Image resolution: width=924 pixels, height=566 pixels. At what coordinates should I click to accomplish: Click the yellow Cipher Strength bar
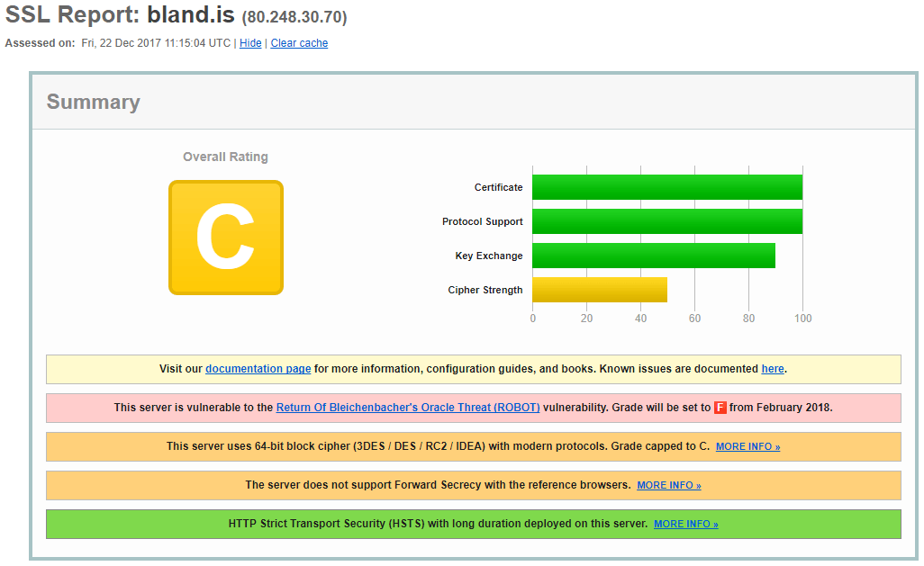pyautogui.click(x=600, y=290)
